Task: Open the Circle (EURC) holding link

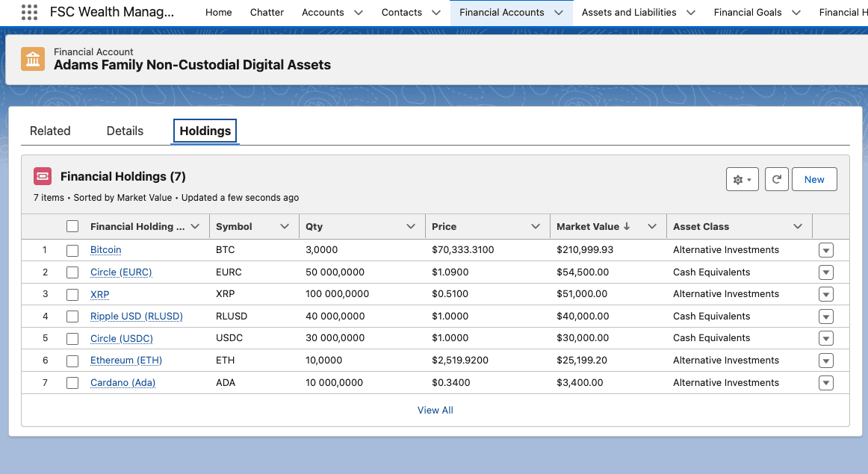Action: coord(121,272)
